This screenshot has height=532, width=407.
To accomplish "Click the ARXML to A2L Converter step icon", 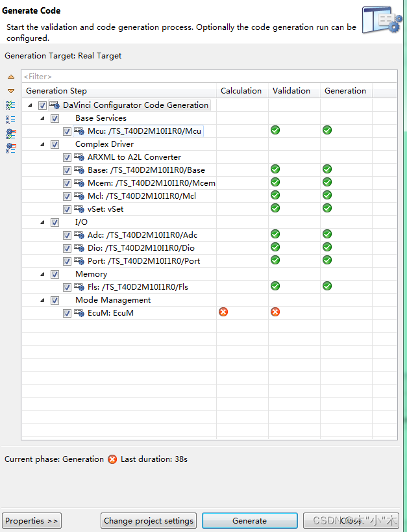I will (79, 157).
